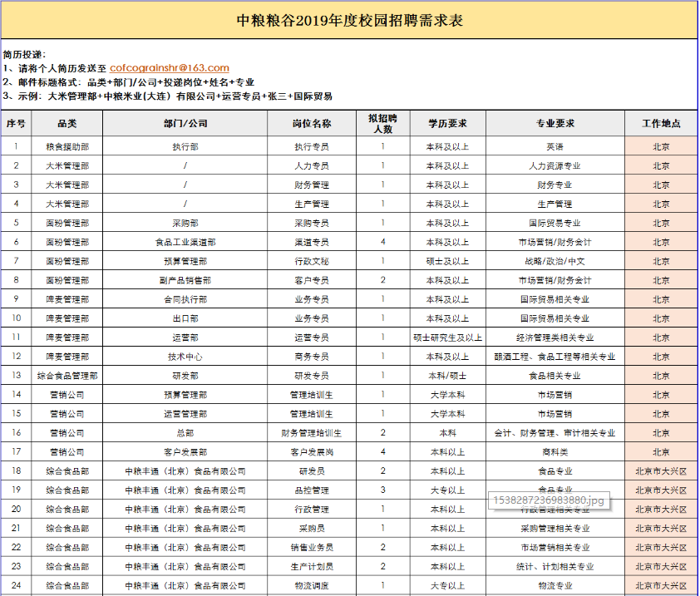Click the 学历要求 column header
This screenshot has height=596, width=700.
pyautogui.click(x=448, y=123)
